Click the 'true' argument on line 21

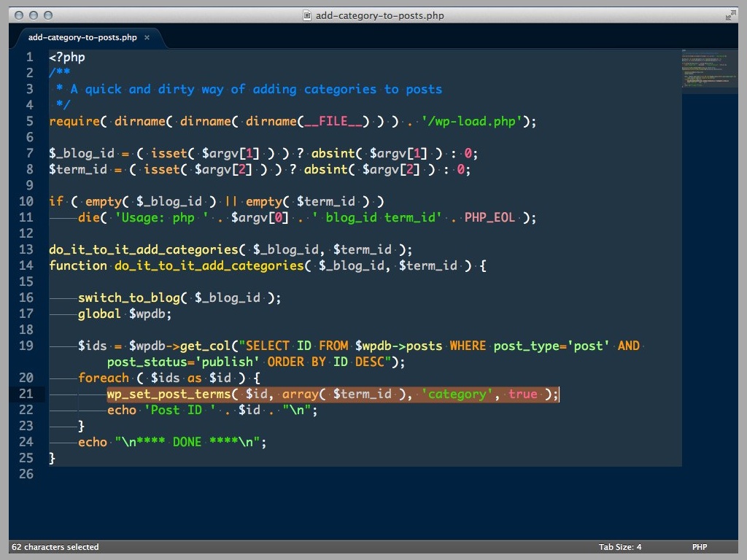click(522, 394)
